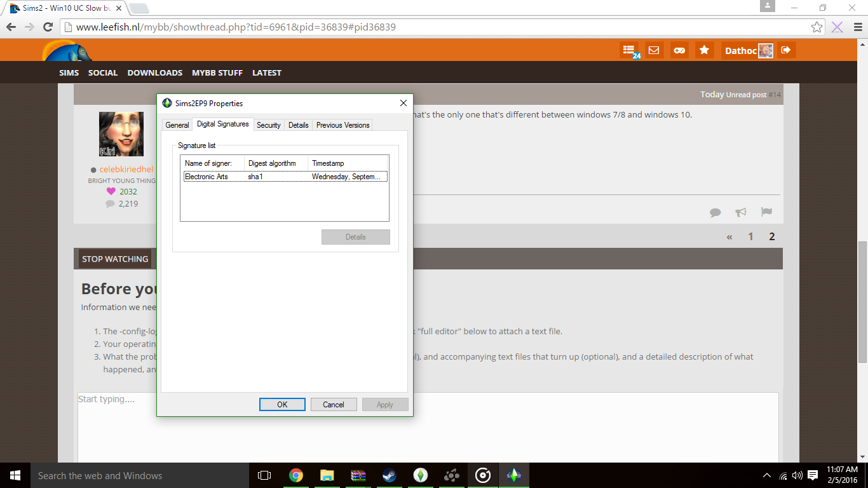The height and width of the screenshot is (488, 868).
Task: Open the forum envelope messages icon
Action: [654, 50]
